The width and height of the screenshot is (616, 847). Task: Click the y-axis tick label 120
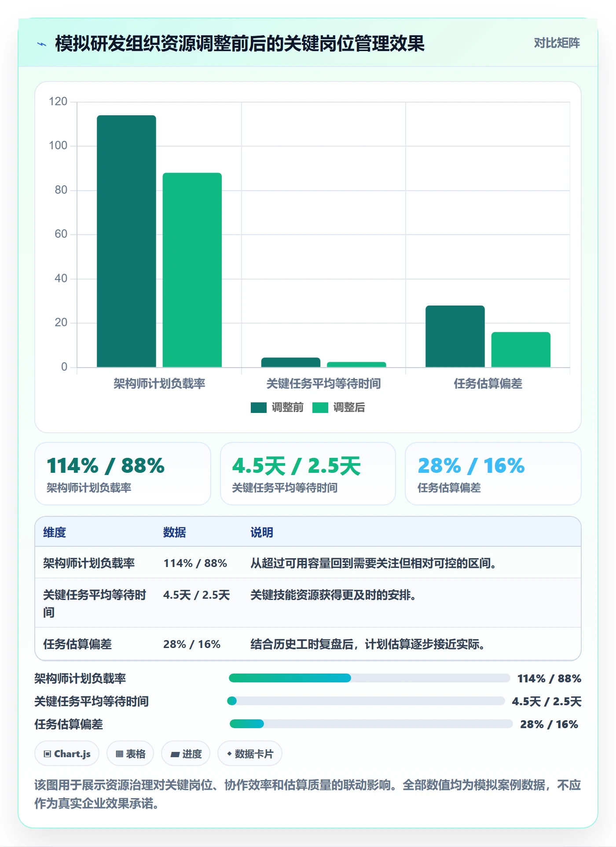click(x=58, y=102)
